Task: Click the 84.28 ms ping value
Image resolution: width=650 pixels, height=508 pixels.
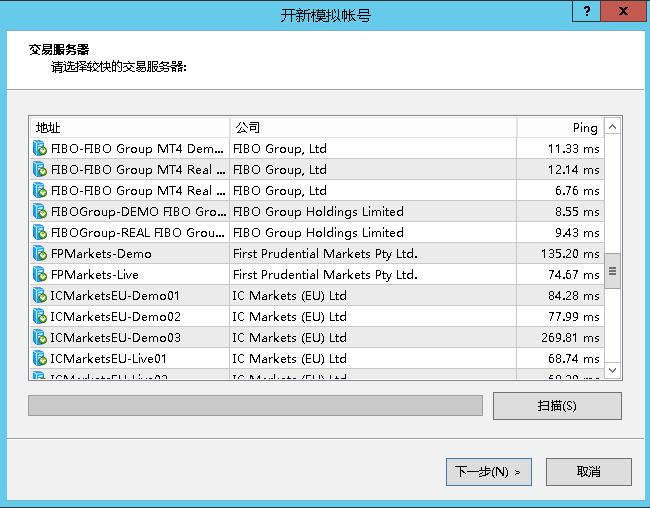Action: tap(574, 296)
